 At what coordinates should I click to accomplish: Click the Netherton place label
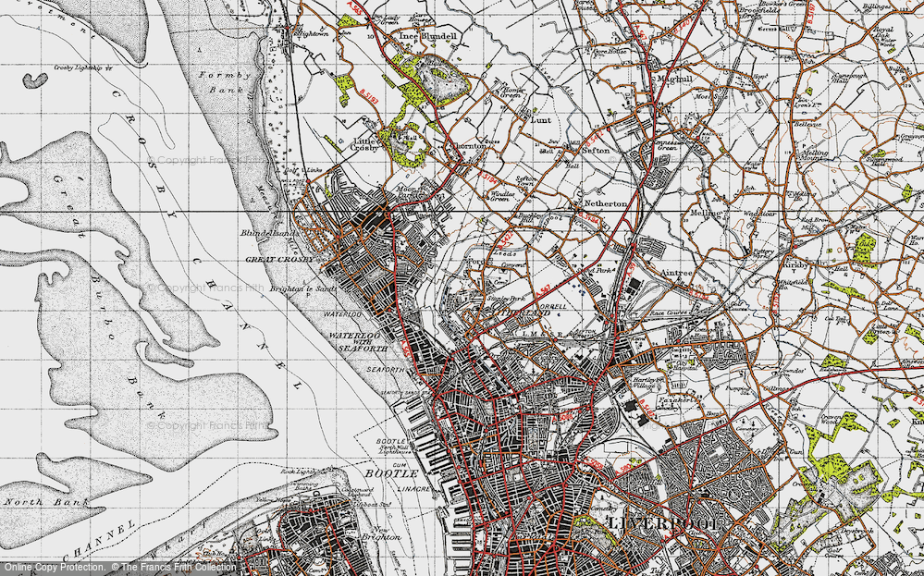(605, 203)
